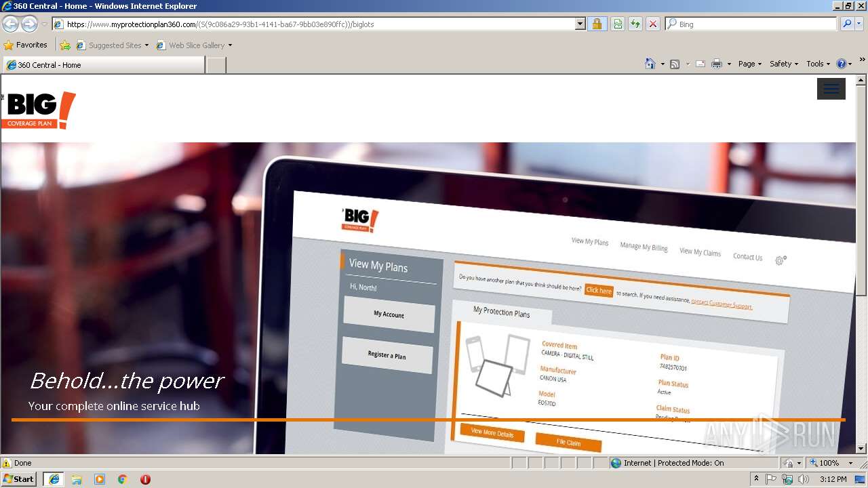
Task: Click the Action Center flag tray icon
Action: [771, 479]
